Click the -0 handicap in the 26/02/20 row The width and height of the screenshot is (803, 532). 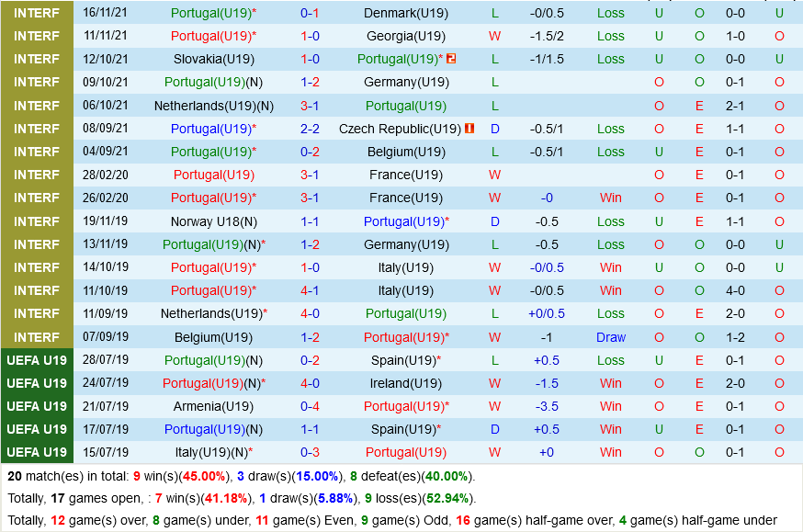pyautogui.click(x=547, y=198)
